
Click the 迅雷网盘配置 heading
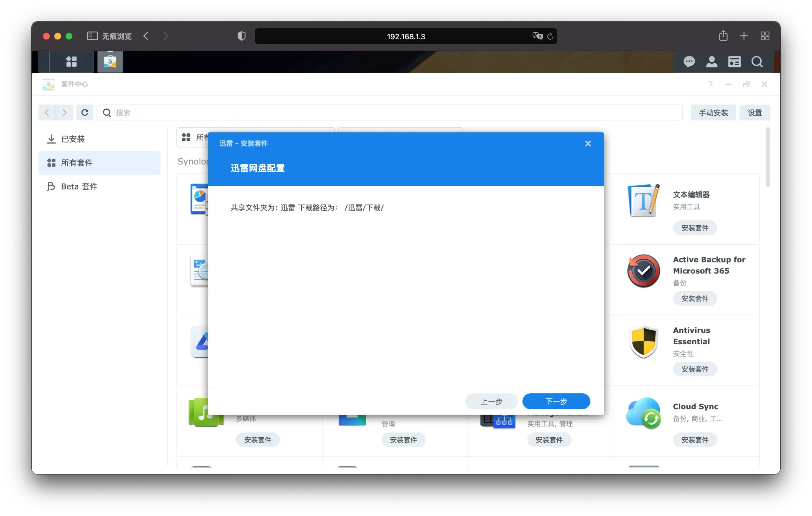(x=258, y=168)
